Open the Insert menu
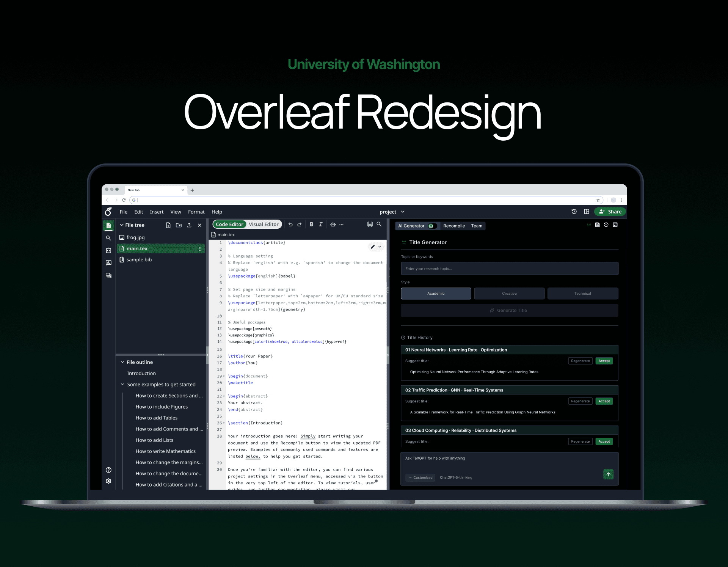Viewport: 728px width, 567px height. 157,212
